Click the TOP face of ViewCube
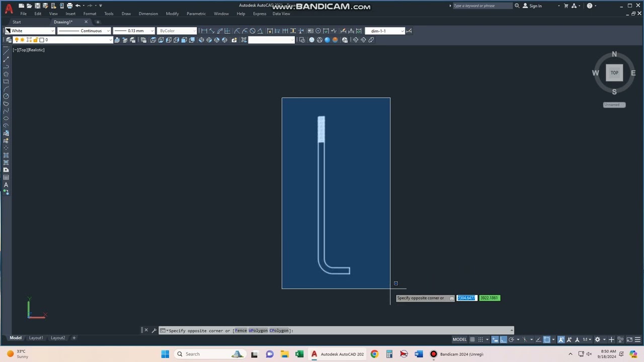 (x=614, y=73)
